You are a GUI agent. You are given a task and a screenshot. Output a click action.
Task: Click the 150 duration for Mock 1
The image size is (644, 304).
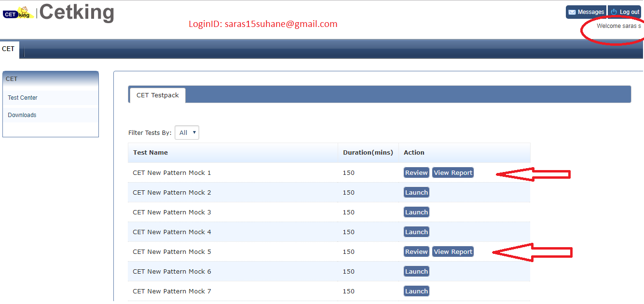(349, 173)
